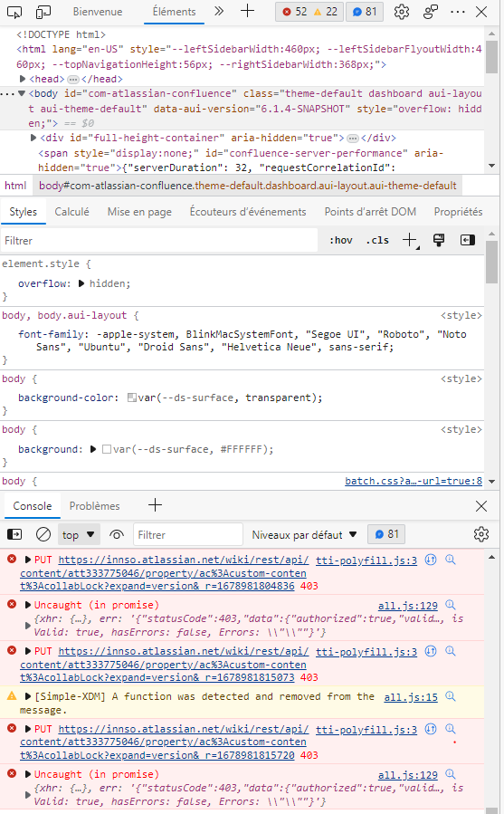Open batch.css source link

414,481
